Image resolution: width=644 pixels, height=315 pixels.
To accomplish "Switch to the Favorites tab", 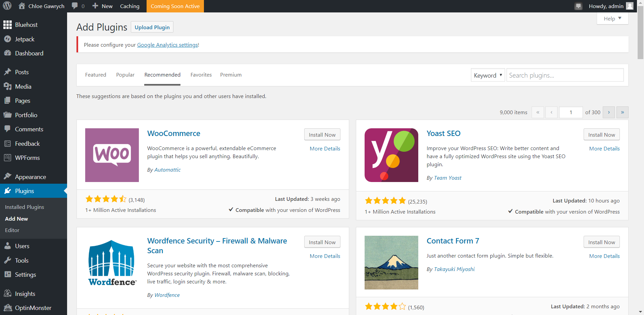I will (201, 75).
